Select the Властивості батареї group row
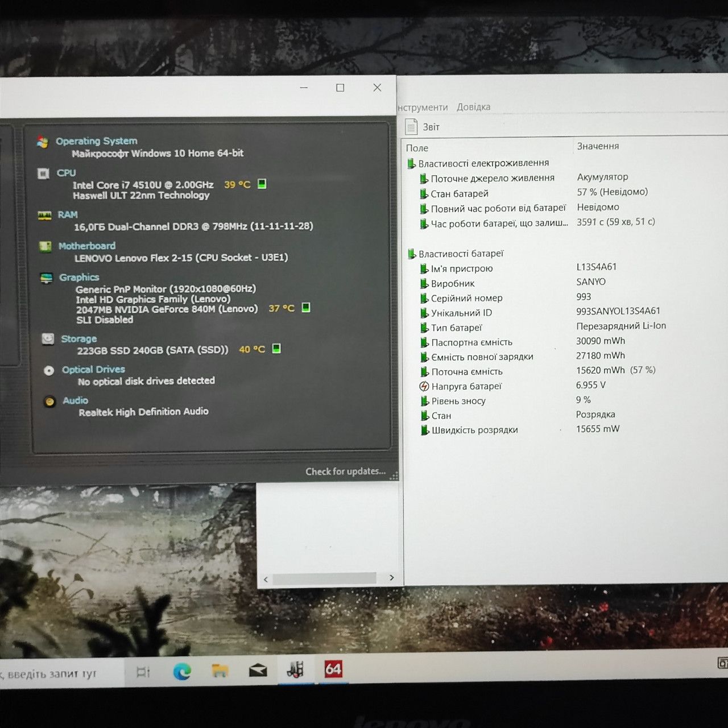The image size is (728, 728). [x=456, y=254]
